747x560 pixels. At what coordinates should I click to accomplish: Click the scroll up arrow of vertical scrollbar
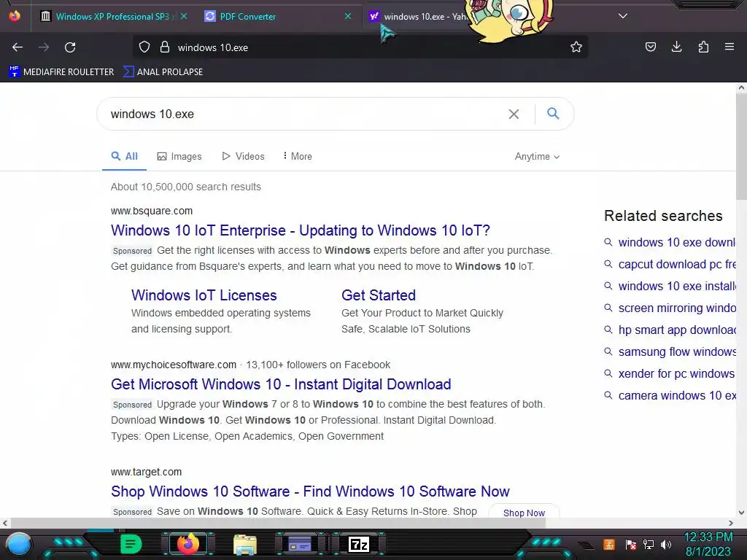tap(741, 87)
